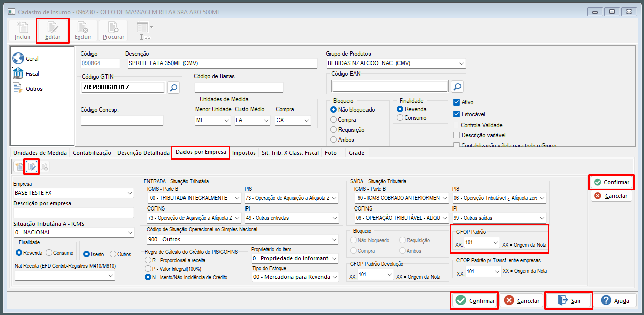Open the Procurar search tool
Screen dimensions: 644x315
point(113,31)
